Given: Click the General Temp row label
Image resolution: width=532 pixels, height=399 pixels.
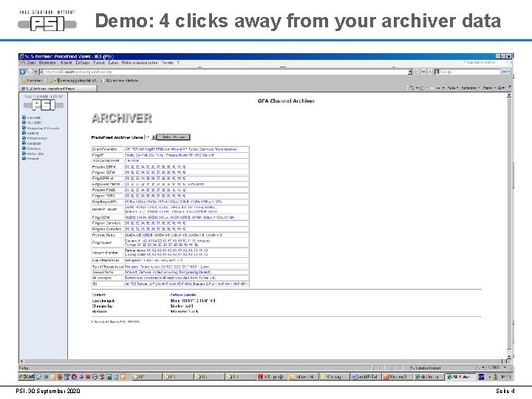Looking at the screenshot, I should [103, 273].
